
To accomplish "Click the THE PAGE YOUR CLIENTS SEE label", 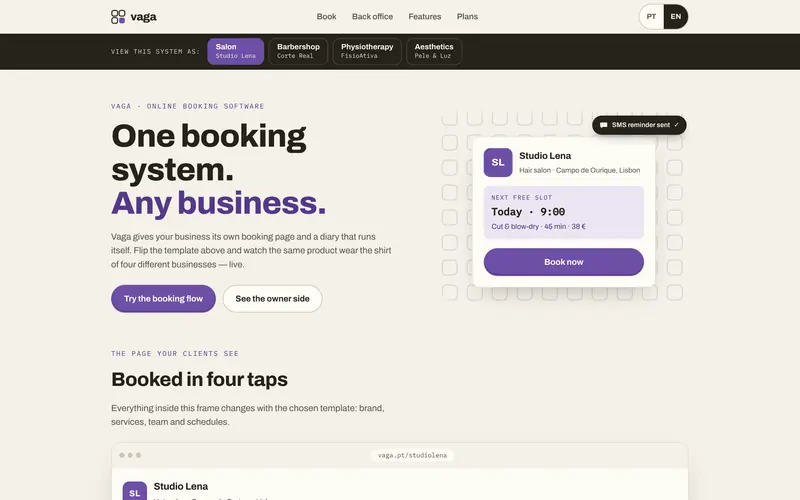I will click(175, 354).
